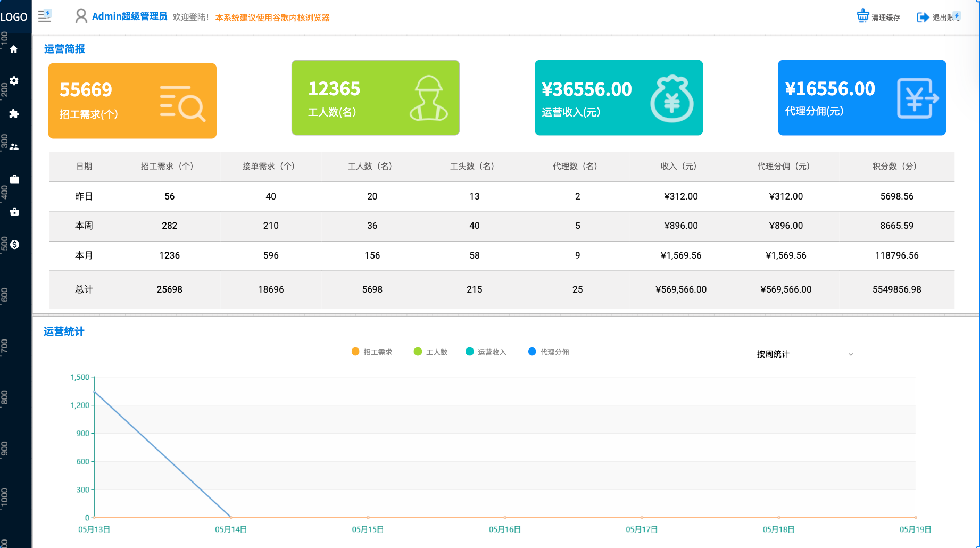The width and height of the screenshot is (980, 548).
Task: Click the logout arrow icon
Action: point(923,18)
